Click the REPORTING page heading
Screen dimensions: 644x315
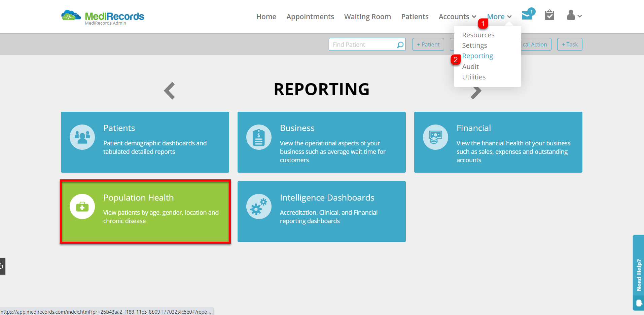(322, 90)
